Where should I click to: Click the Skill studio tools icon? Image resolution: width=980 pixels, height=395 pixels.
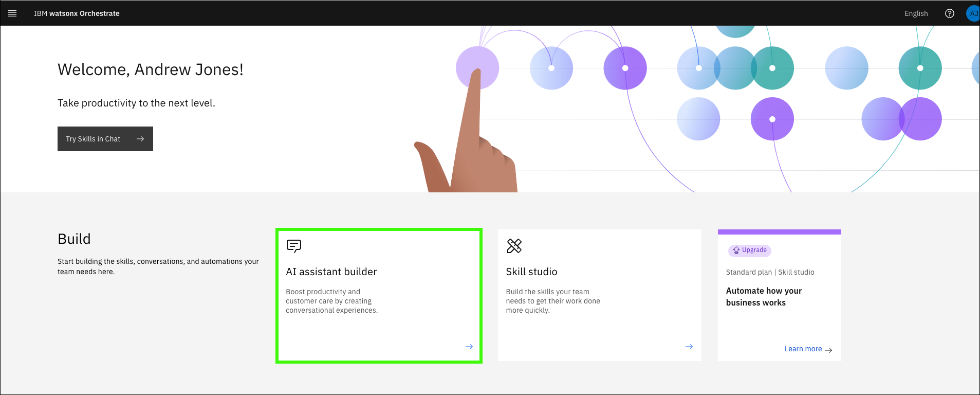pyautogui.click(x=514, y=246)
